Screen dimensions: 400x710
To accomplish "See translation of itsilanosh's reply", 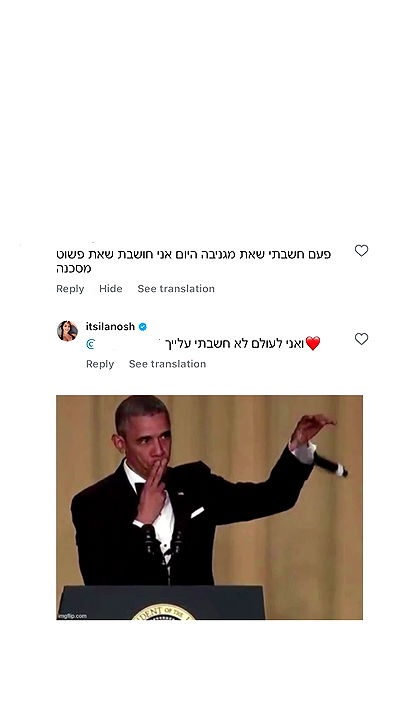I will (x=168, y=364).
